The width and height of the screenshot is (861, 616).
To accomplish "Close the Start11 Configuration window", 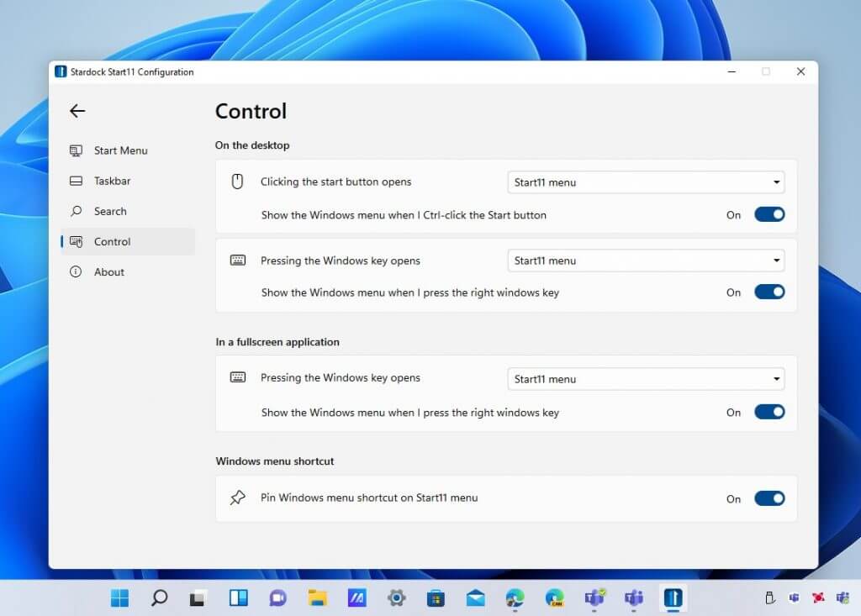I will [x=800, y=71].
